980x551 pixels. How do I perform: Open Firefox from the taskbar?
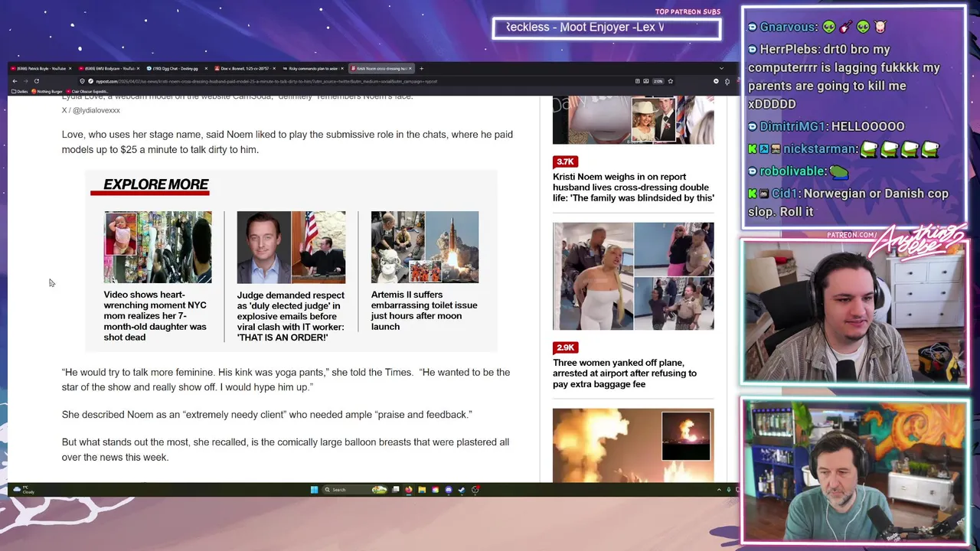[x=408, y=490]
